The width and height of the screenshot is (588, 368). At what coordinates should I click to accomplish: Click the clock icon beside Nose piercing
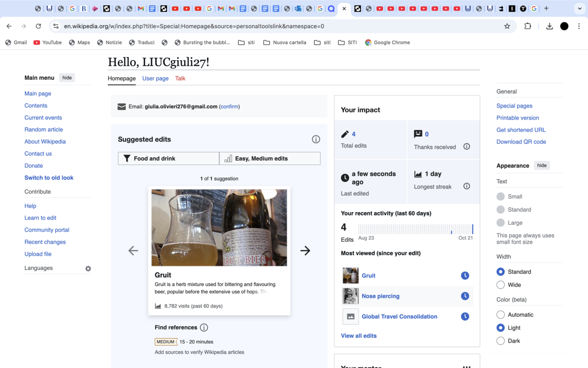coord(465,296)
